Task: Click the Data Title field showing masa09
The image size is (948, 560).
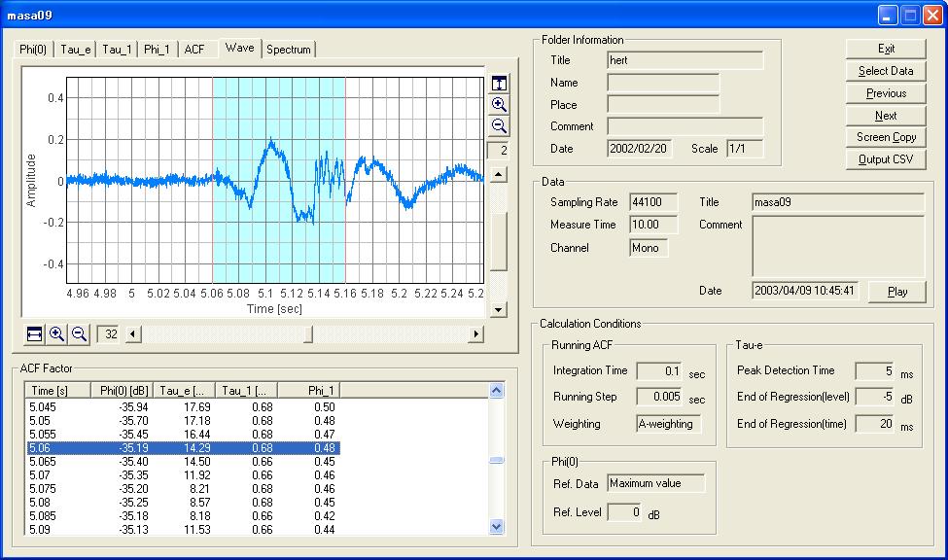Action: 838,202
